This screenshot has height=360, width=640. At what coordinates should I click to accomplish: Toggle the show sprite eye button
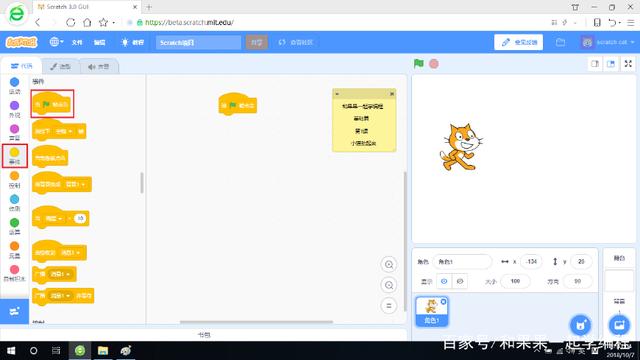pyautogui.click(x=444, y=281)
